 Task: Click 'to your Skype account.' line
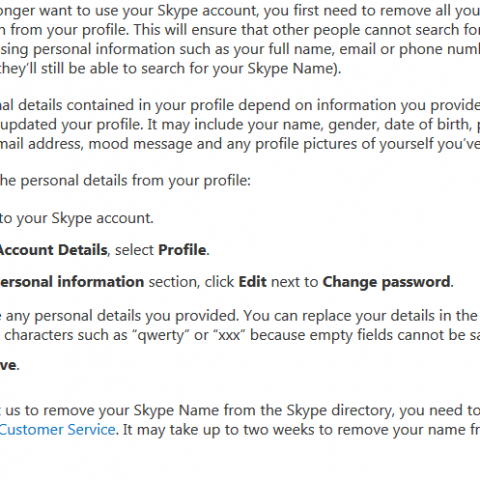point(77,219)
